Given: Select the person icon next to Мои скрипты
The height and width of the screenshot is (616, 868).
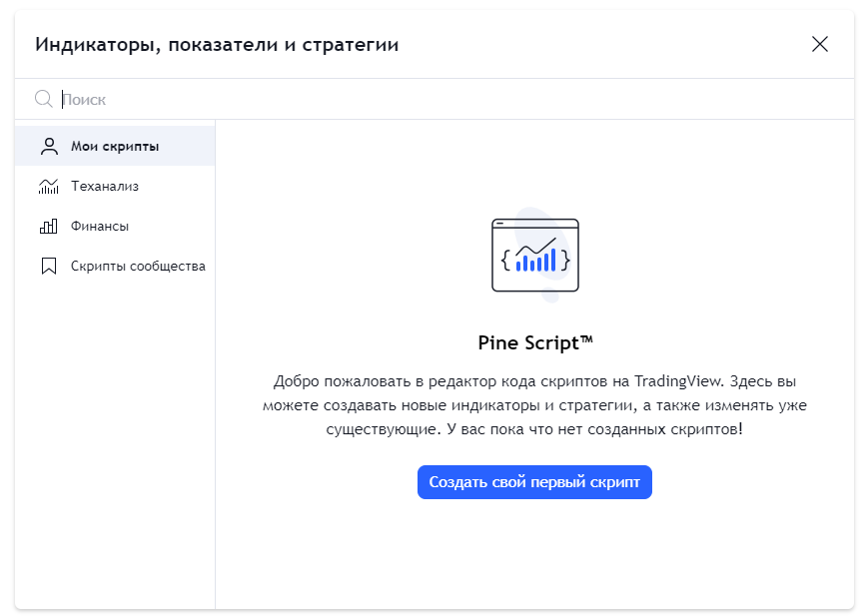Looking at the screenshot, I should click(47, 145).
